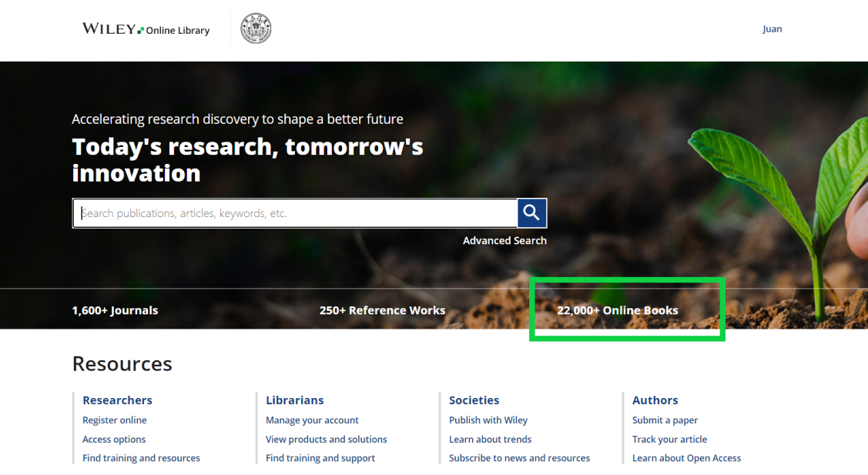Click Manage your account link
This screenshot has height=475, width=868.
click(312, 420)
